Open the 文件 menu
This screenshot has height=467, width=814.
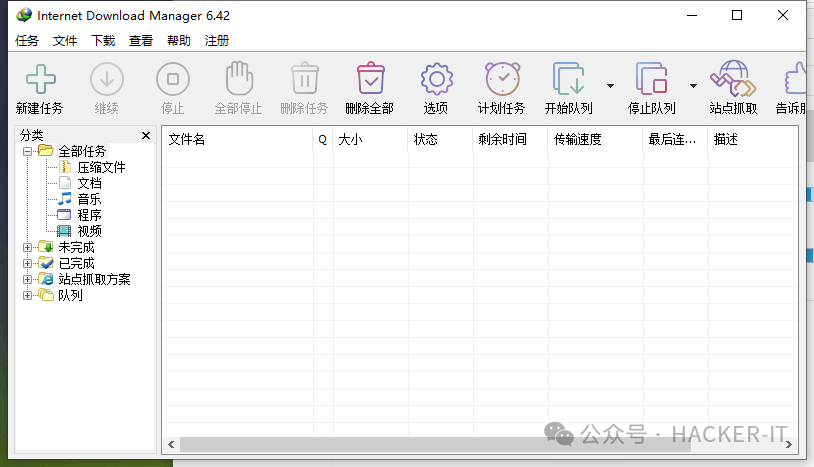point(65,40)
